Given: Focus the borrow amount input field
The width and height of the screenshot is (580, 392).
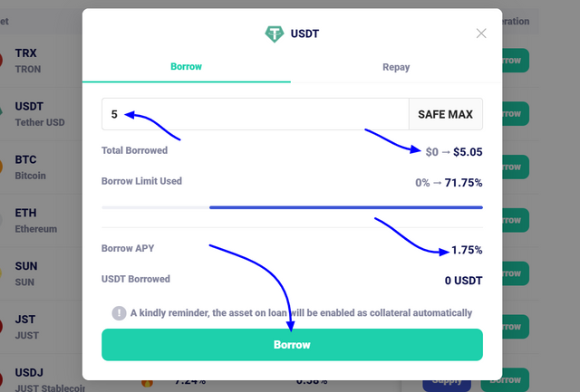Looking at the screenshot, I should pyautogui.click(x=256, y=114).
